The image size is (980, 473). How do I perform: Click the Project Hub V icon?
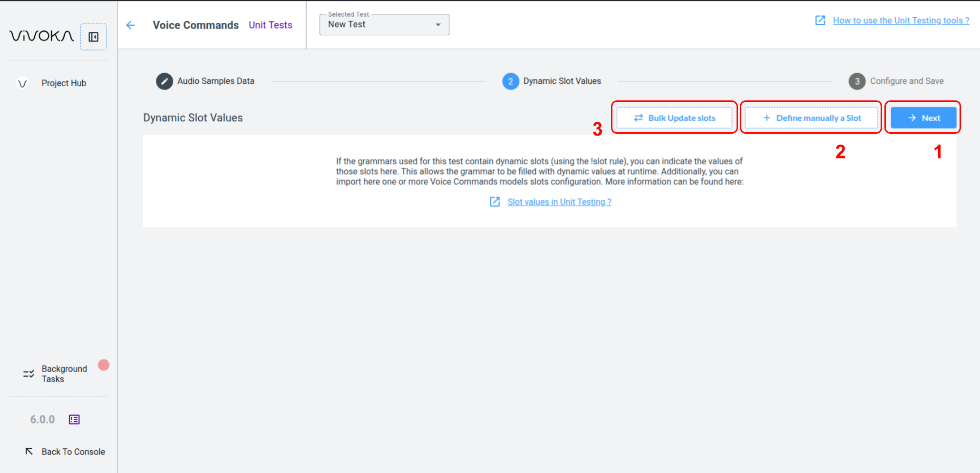click(22, 83)
